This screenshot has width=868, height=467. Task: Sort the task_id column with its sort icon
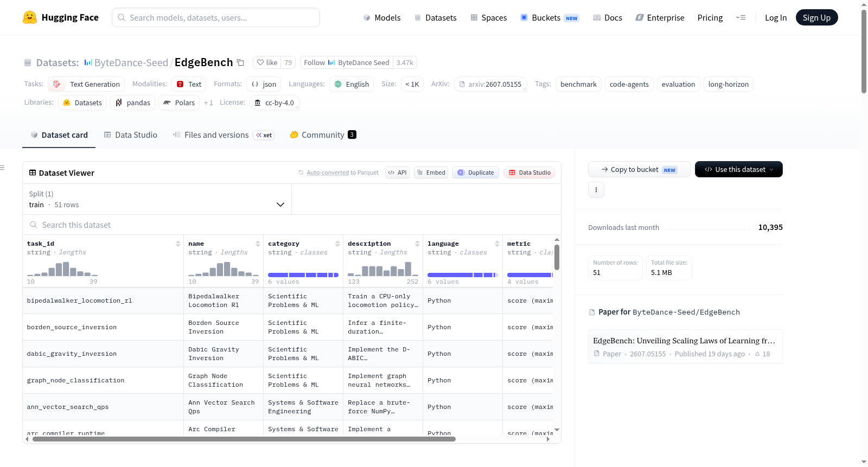pyautogui.click(x=178, y=244)
